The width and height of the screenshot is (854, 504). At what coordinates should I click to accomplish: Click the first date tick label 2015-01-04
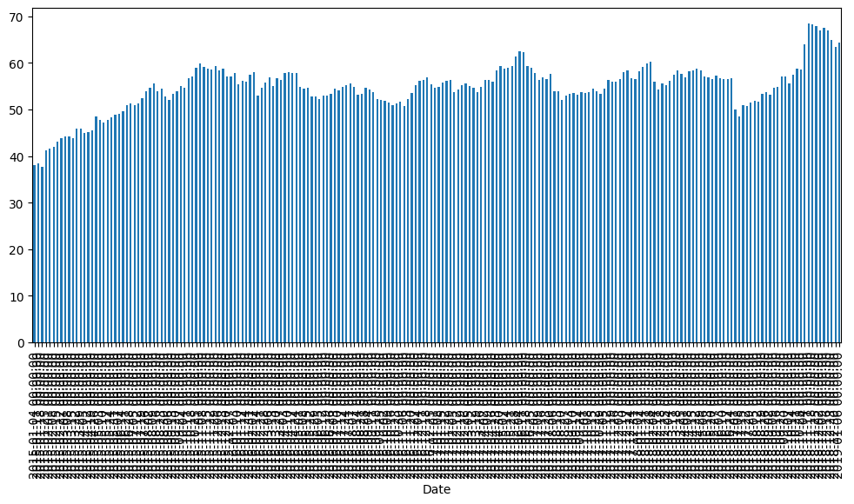35,410
